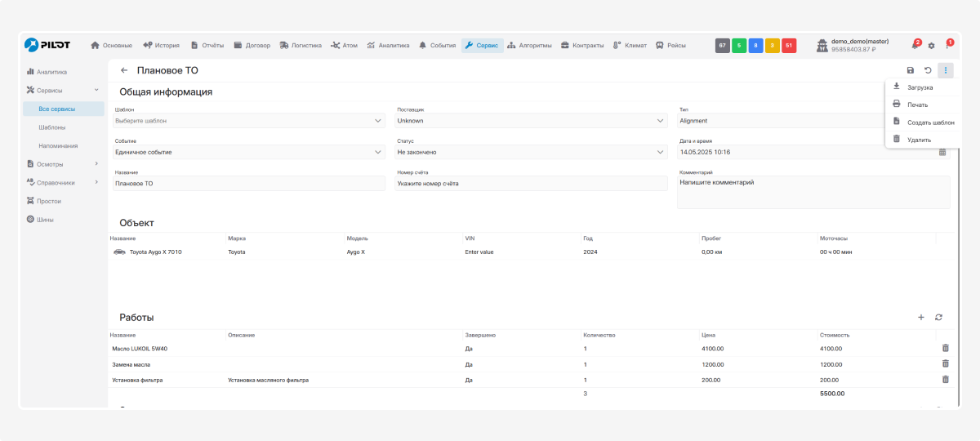
Task: Open the calendar picker for Дата и время
Action: (x=942, y=152)
